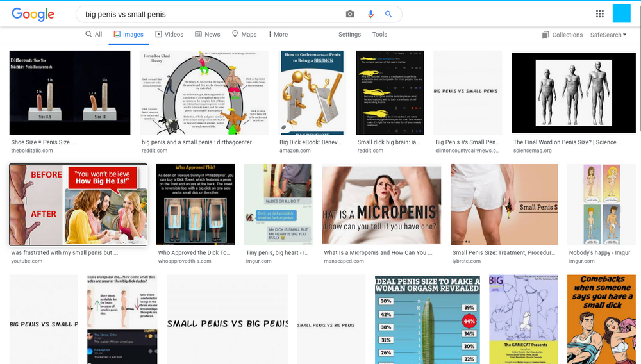This screenshot has width=641, height=364.
Task: Click clintoncountydailynews source text
Action: [x=467, y=151]
